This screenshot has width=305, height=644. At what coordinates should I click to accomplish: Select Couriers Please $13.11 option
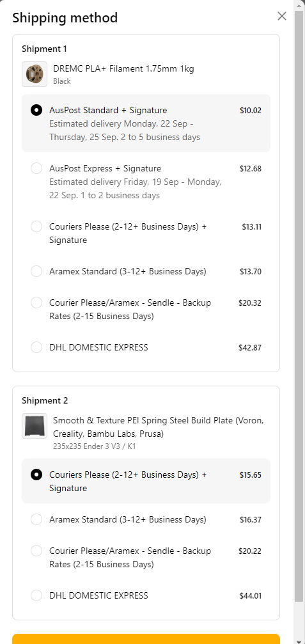(x=146, y=233)
